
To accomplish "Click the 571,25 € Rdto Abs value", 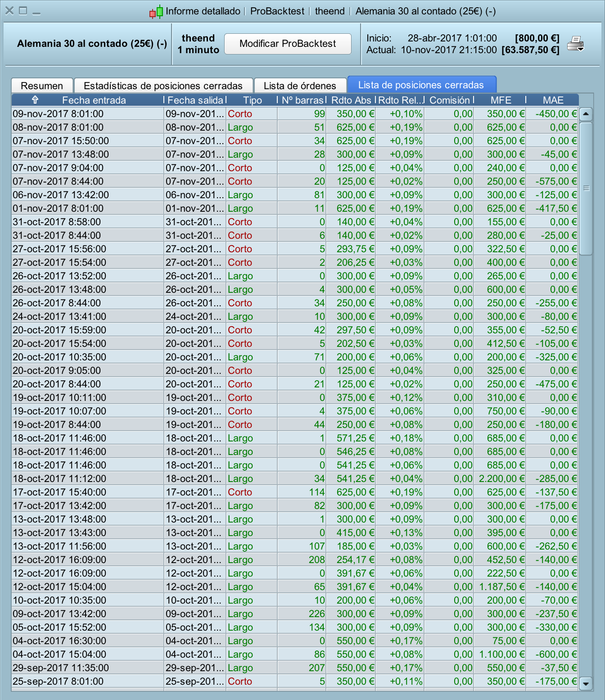I will click(356, 438).
